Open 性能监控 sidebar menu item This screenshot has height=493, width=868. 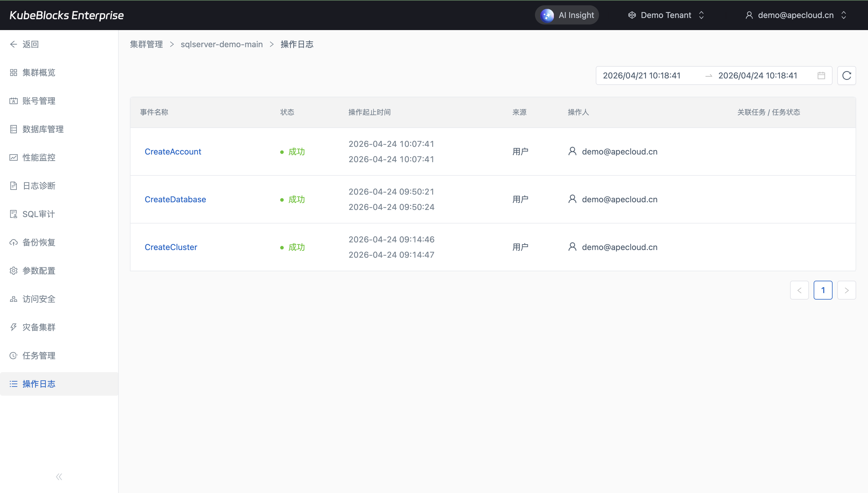click(x=39, y=157)
